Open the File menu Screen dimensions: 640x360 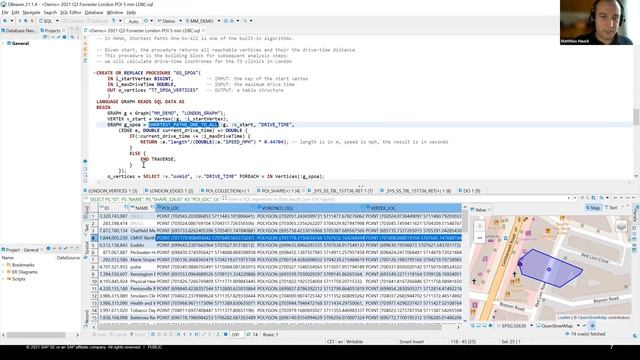click(4, 13)
